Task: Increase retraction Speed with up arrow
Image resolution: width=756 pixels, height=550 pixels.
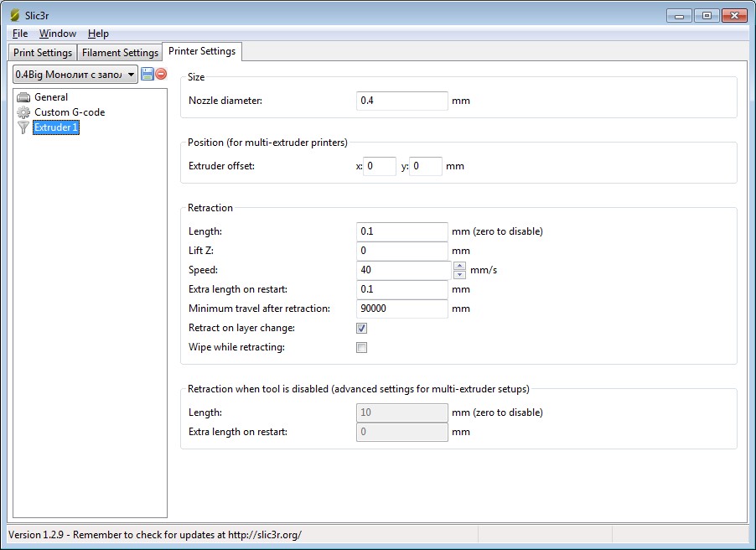Action: pyautogui.click(x=459, y=266)
